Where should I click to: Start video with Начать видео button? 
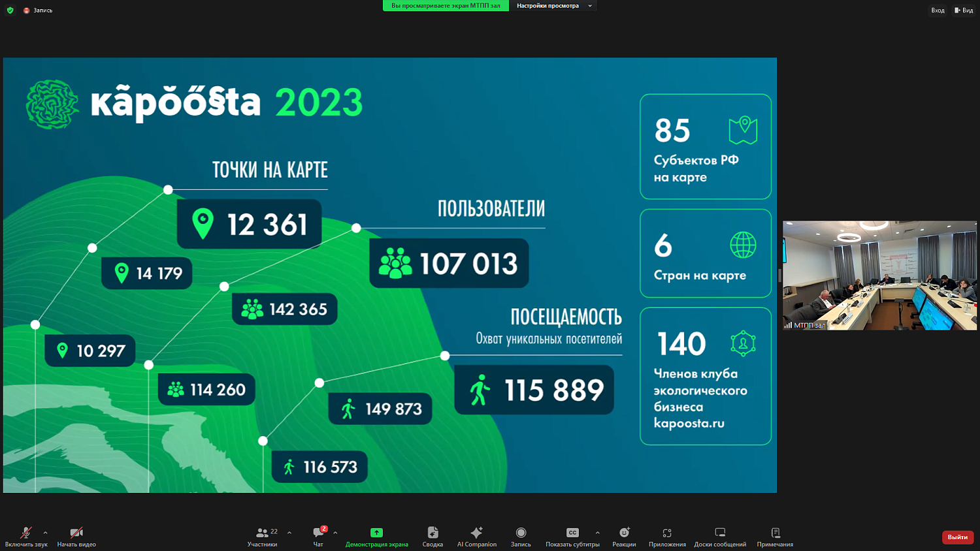(x=76, y=536)
